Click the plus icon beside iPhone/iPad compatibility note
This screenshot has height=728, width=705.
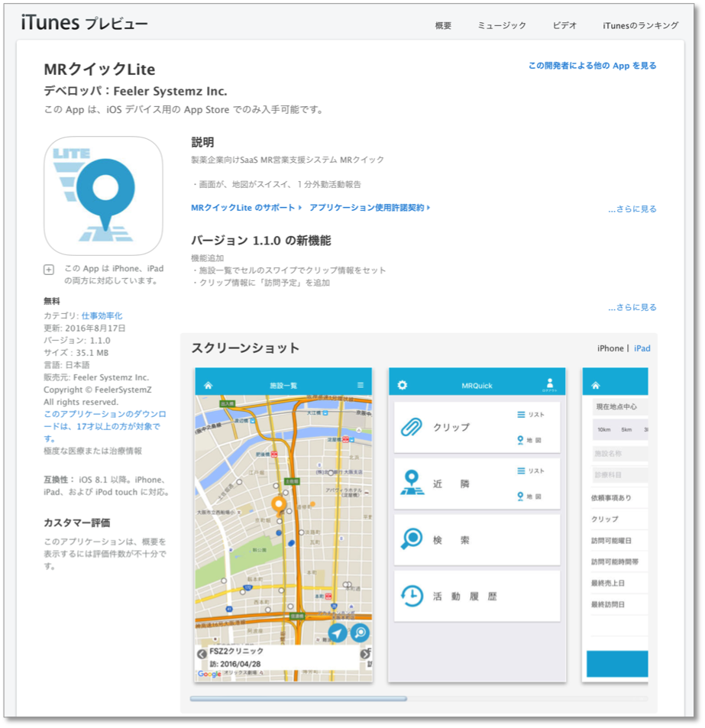49,270
